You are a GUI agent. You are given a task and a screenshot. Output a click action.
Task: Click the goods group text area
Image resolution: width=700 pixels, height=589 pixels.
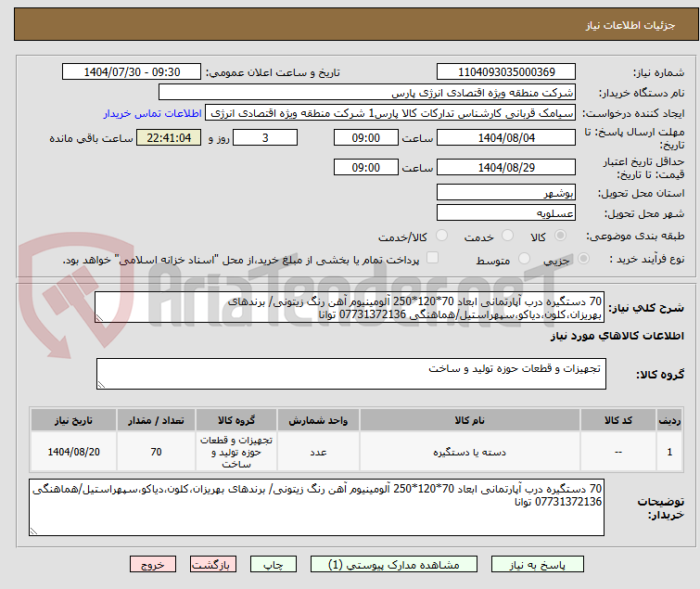click(x=351, y=374)
